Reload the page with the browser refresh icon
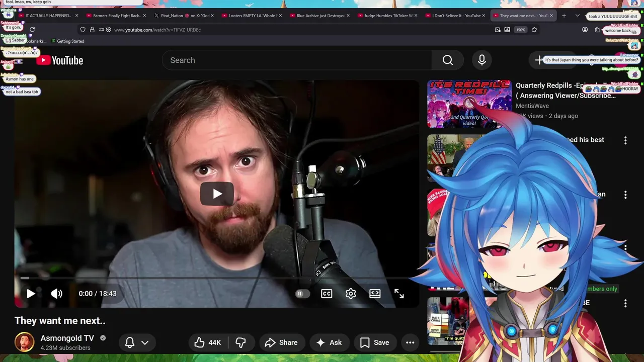The image size is (644, 362). point(32,30)
